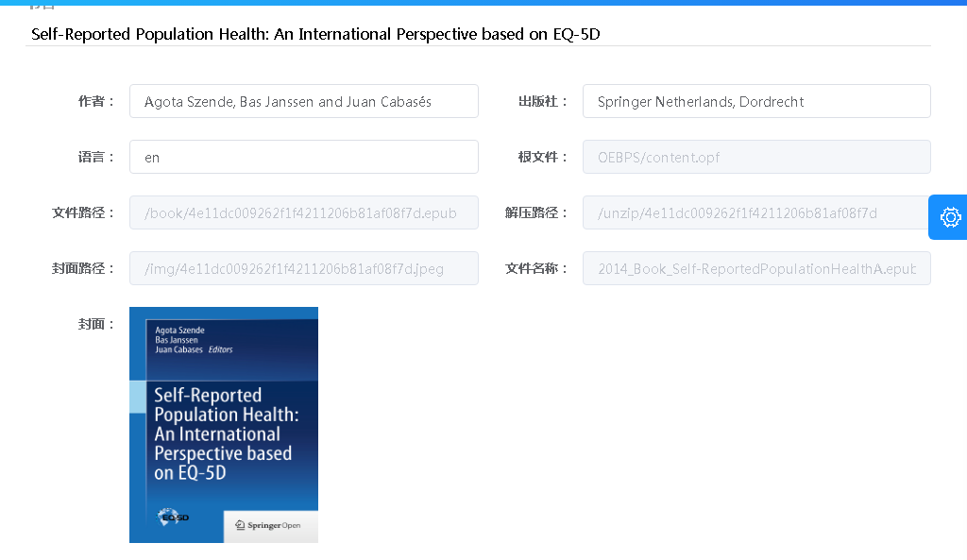
Task: Click the file path field ending .epub
Action: click(x=304, y=212)
